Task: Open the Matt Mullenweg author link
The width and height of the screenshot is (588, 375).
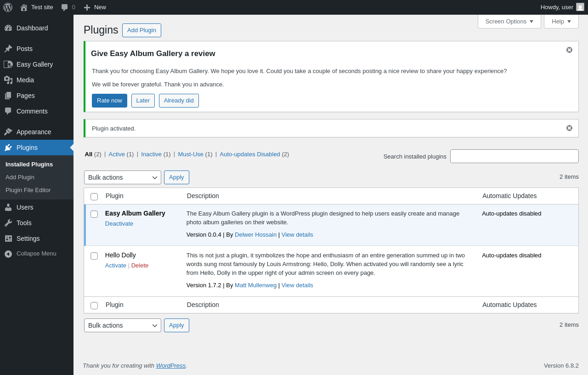Action: [x=255, y=285]
